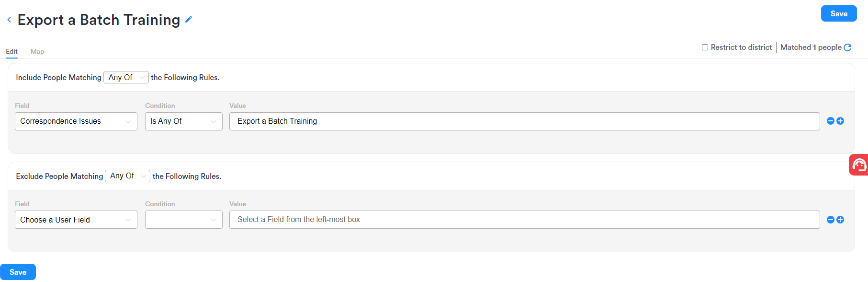Remove the Correspondence Issues include rule
The height and width of the screenshot is (282, 868).
click(831, 121)
